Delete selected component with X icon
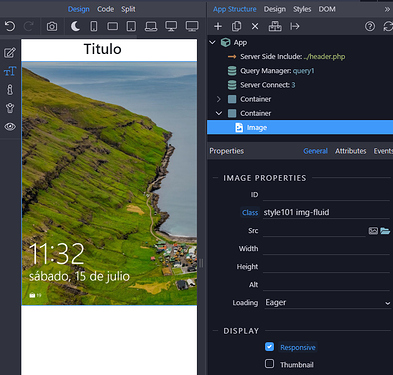The image size is (393, 375). (255, 26)
